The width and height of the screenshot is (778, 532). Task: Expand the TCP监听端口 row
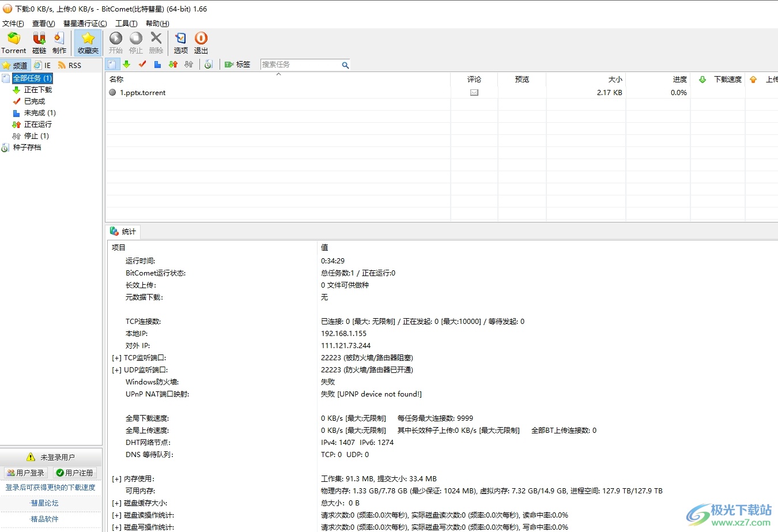116,358
